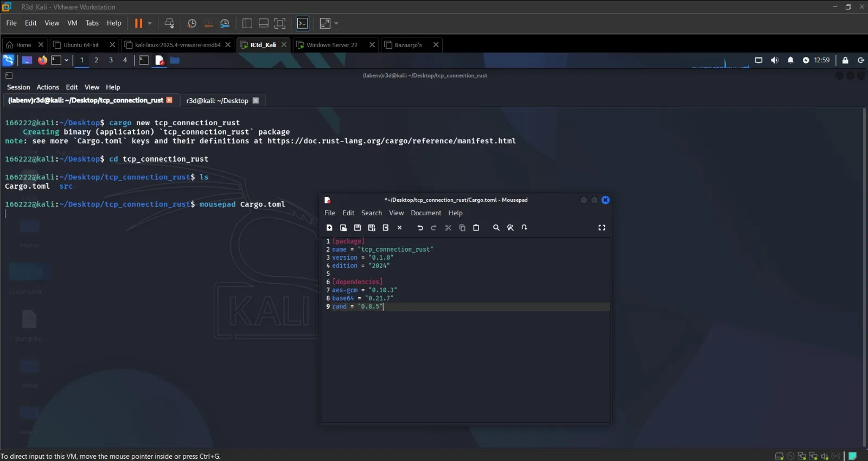The width and height of the screenshot is (868, 461).
Task: Close the current document with Mousepad's X toolbar icon
Action: pos(400,228)
